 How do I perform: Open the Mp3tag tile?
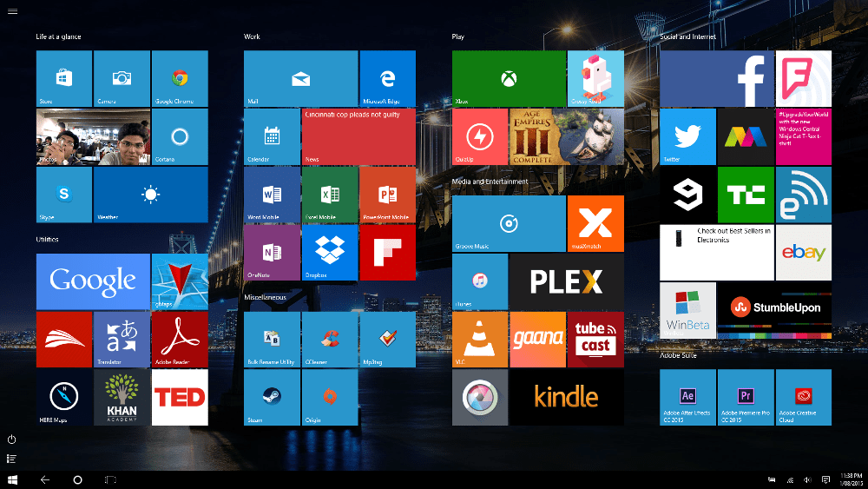(387, 340)
